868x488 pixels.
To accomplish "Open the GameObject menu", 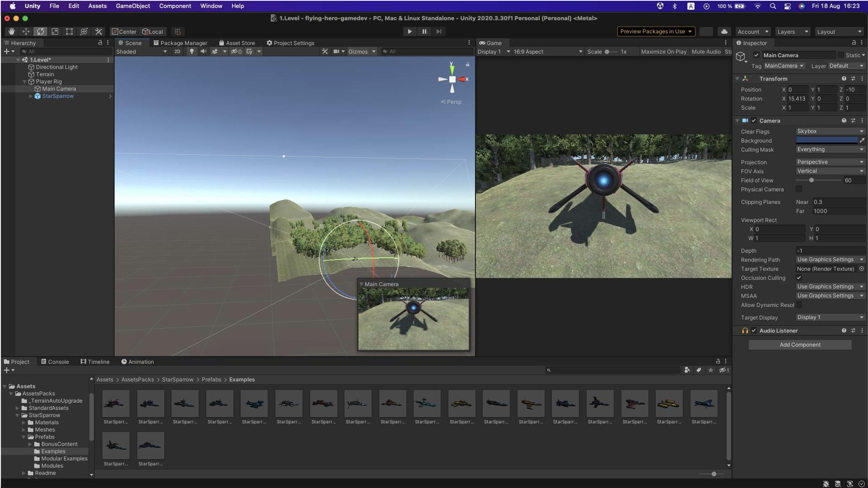I will tap(133, 6).
